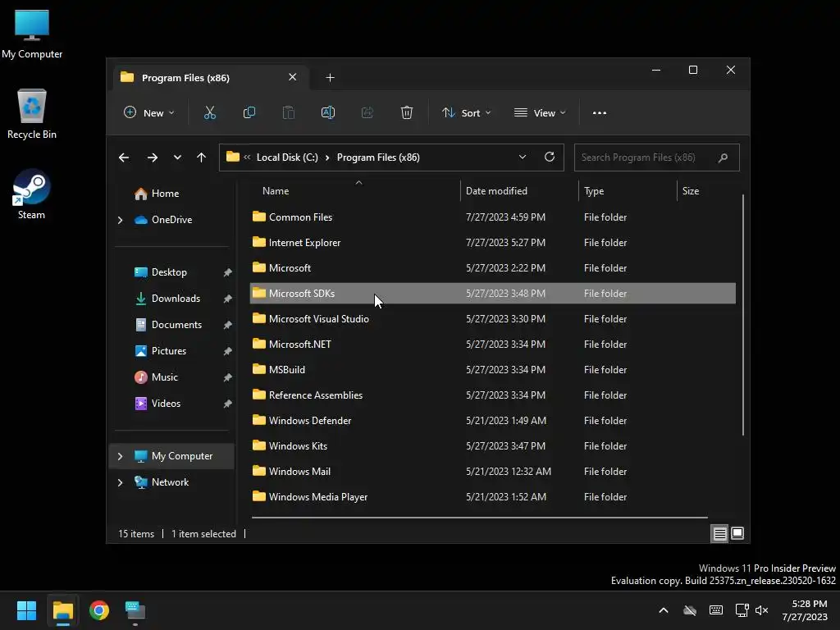Click the Paste clipboard icon

click(x=288, y=113)
